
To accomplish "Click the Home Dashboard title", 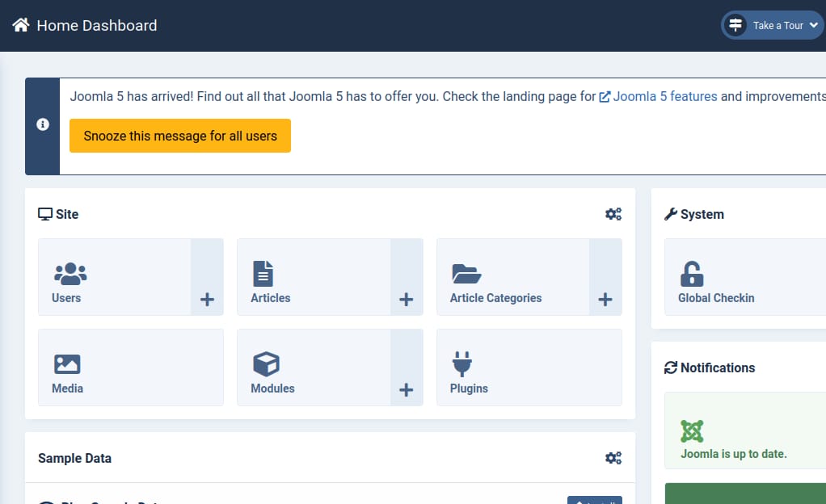I will pyautogui.click(x=97, y=25).
